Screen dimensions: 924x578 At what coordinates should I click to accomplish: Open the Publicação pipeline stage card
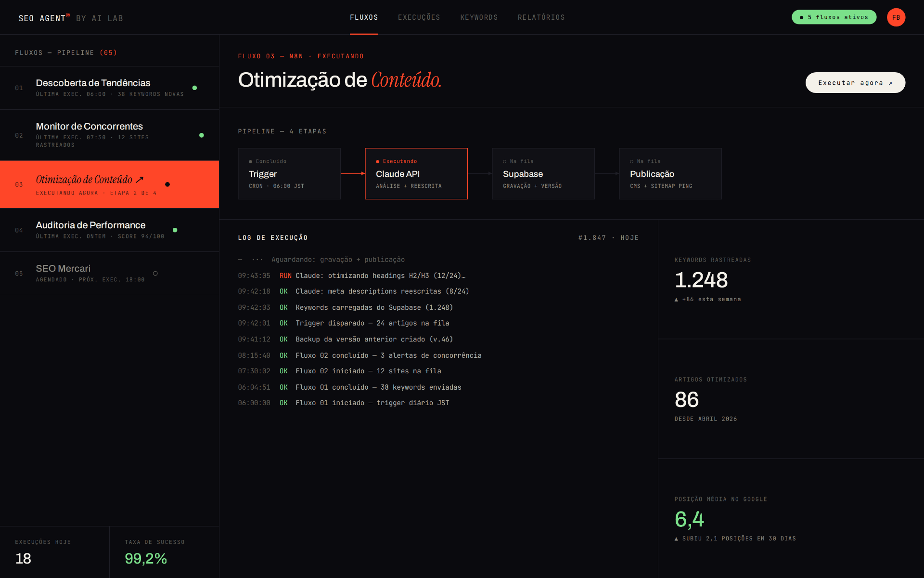670,173
